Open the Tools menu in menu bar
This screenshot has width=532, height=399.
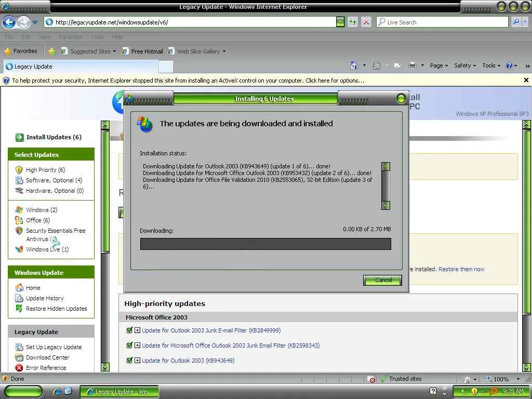click(97, 37)
